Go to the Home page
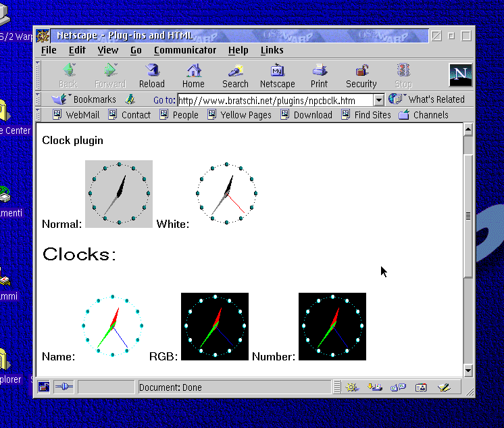Image resolution: width=504 pixels, height=428 pixels. [x=193, y=75]
